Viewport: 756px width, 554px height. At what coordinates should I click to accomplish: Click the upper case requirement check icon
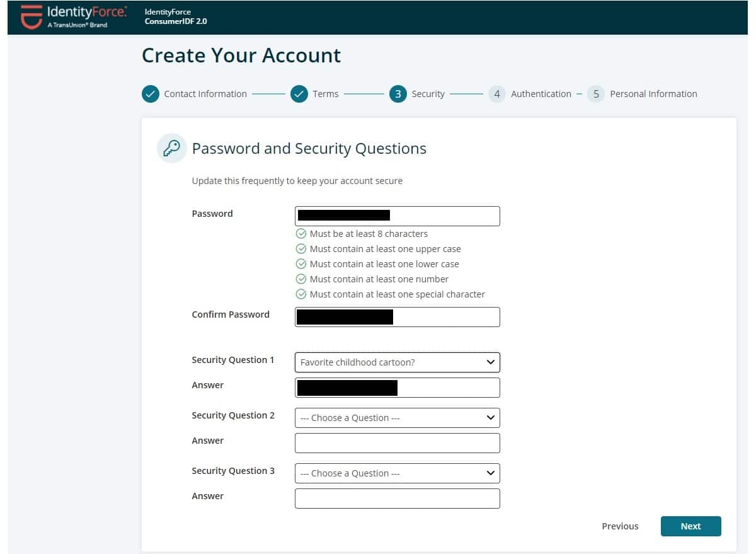pos(301,249)
